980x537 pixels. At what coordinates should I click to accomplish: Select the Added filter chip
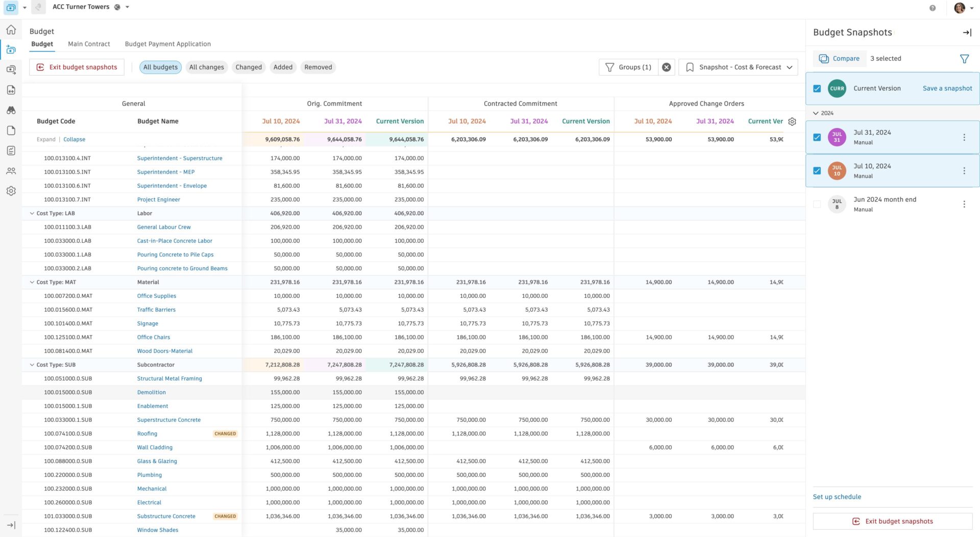(283, 67)
